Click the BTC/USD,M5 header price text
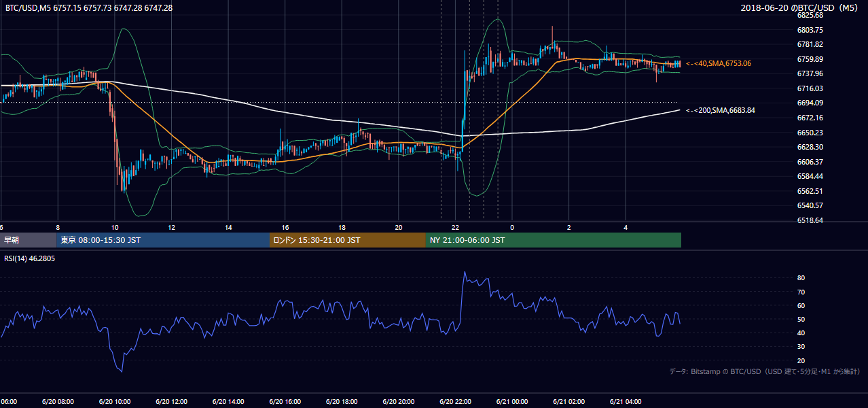The image size is (868, 408). (x=88, y=8)
